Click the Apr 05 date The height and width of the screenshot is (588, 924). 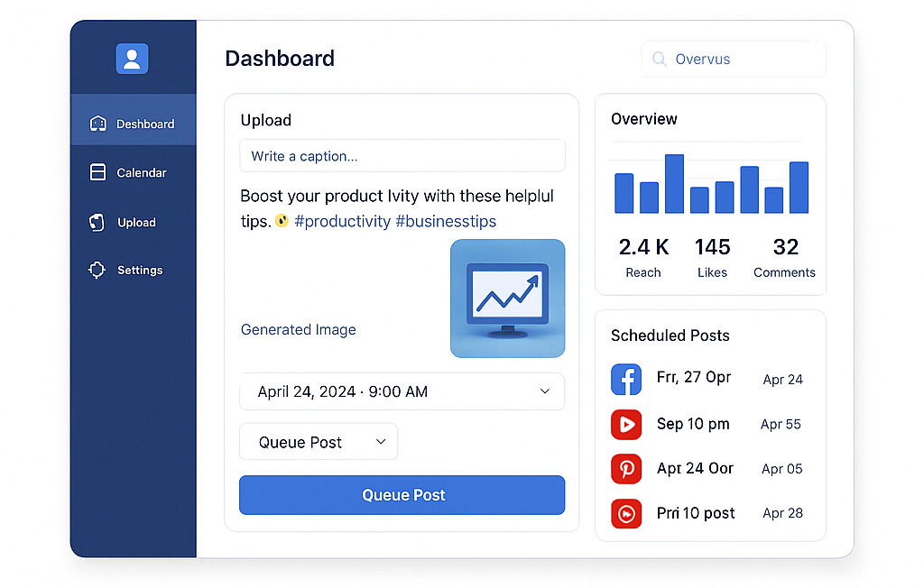pyautogui.click(x=781, y=469)
